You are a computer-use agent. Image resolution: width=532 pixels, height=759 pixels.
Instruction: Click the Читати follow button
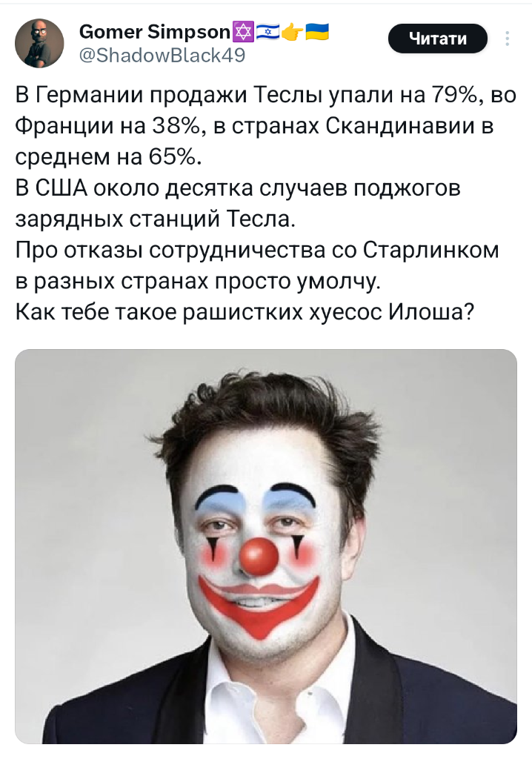coord(438,39)
